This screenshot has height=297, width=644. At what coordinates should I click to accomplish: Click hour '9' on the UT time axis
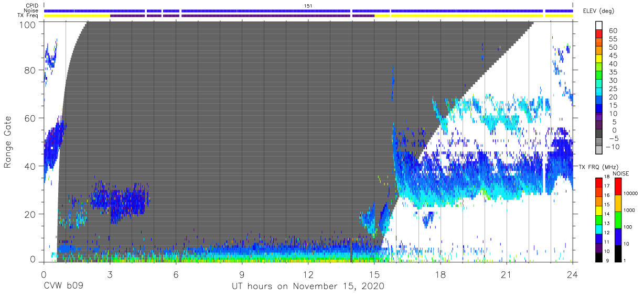click(x=242, y=274)
